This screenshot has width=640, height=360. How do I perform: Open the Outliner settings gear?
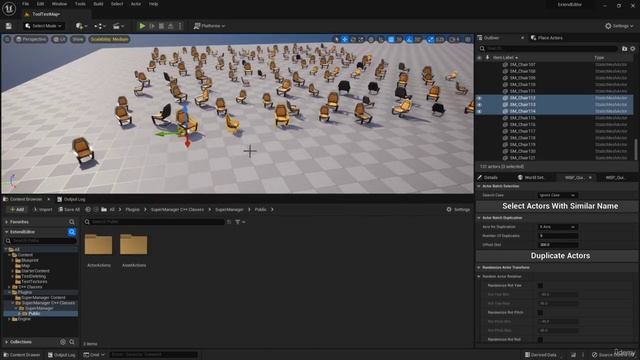[x=633, y=49]
